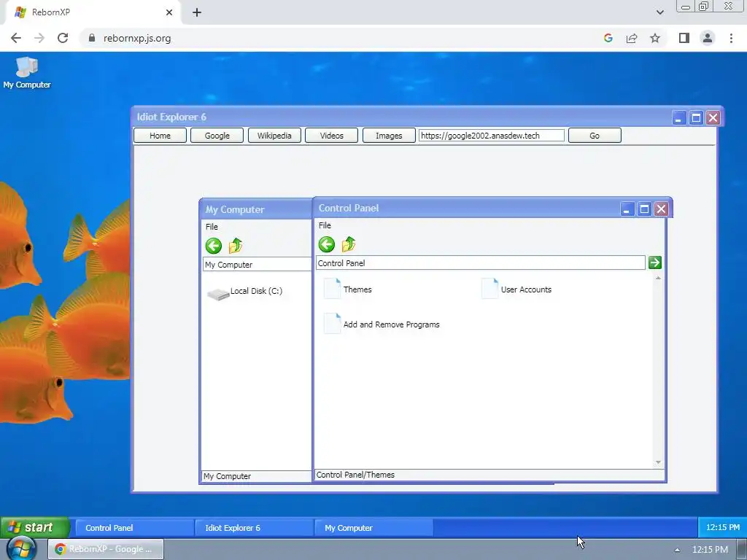This screenshot has height=560, width=747.
Task: Open Chrome profile avatar
Action: tap(708, 38)
